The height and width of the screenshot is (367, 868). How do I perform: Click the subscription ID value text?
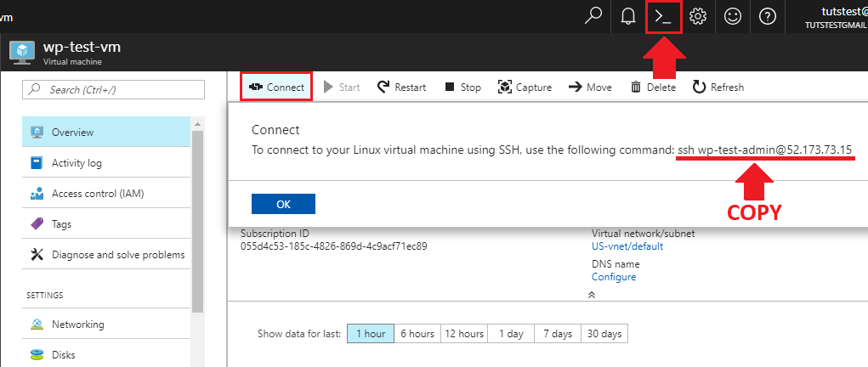(334, 246)
